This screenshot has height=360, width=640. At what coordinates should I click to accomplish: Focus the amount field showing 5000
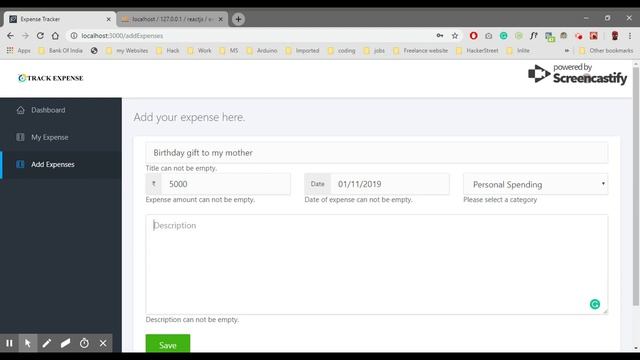(226, 184)
